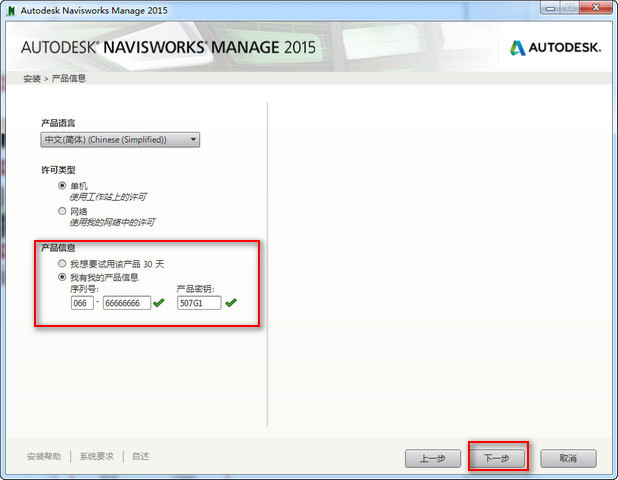Click the 安装 breadcrumb text

point(32,79)
